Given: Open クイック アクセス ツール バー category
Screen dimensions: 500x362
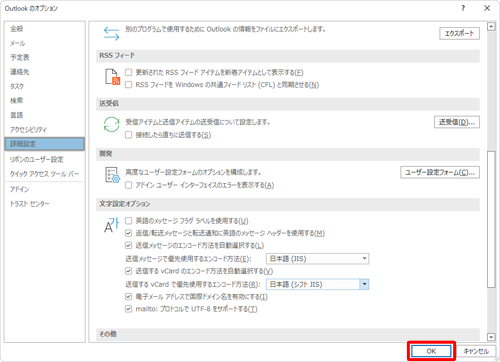Looking at the screenshot, I should point(44,174).
